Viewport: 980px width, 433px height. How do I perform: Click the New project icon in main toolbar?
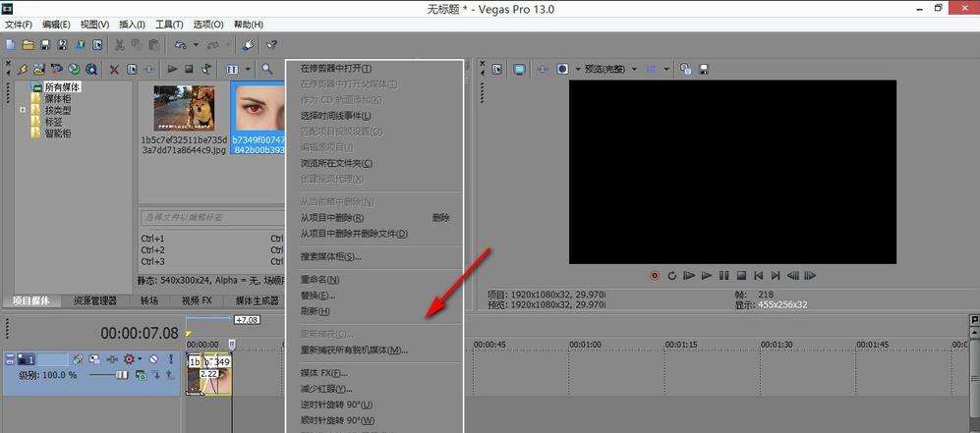pos(11,45)
